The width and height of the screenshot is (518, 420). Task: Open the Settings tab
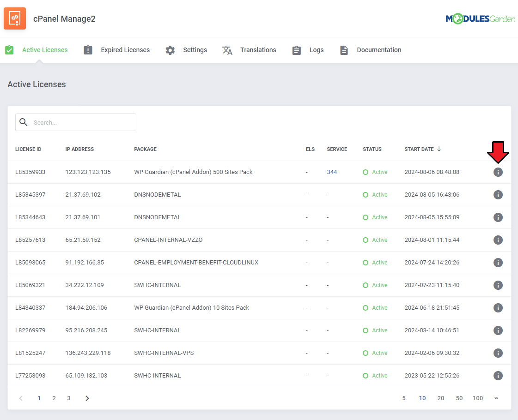195,50
